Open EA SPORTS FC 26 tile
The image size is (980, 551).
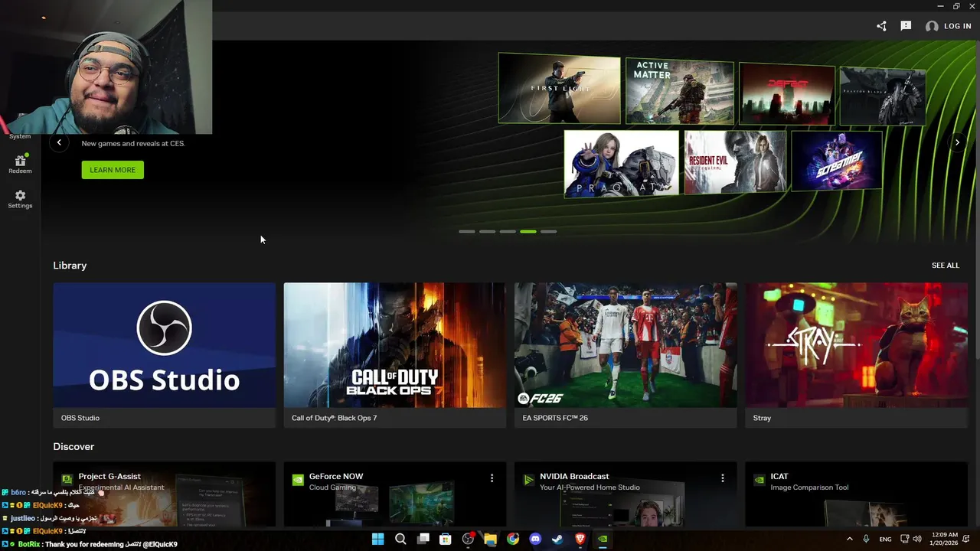(x=626, y=355)
